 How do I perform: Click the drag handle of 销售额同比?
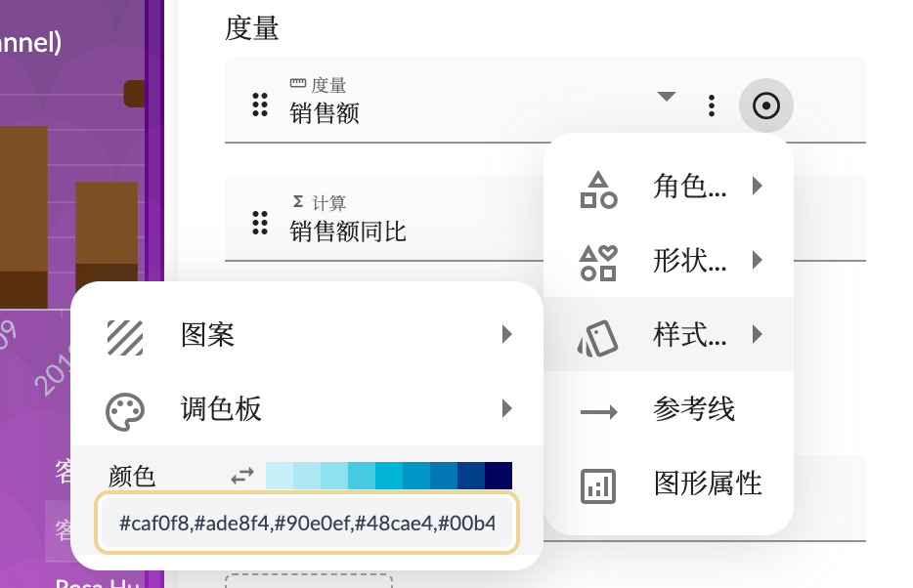(259, 221)
